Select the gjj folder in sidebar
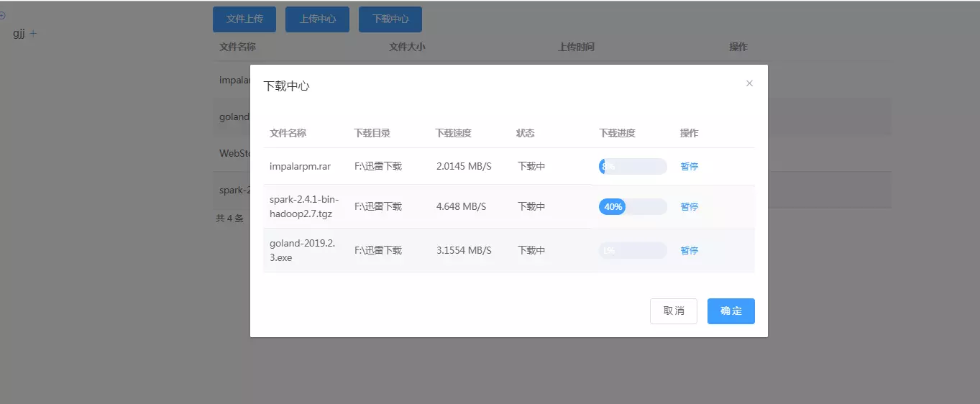Image resolution: width=980 pixels, height=404 pixels. pyautogui.click(x=19, y=34)
